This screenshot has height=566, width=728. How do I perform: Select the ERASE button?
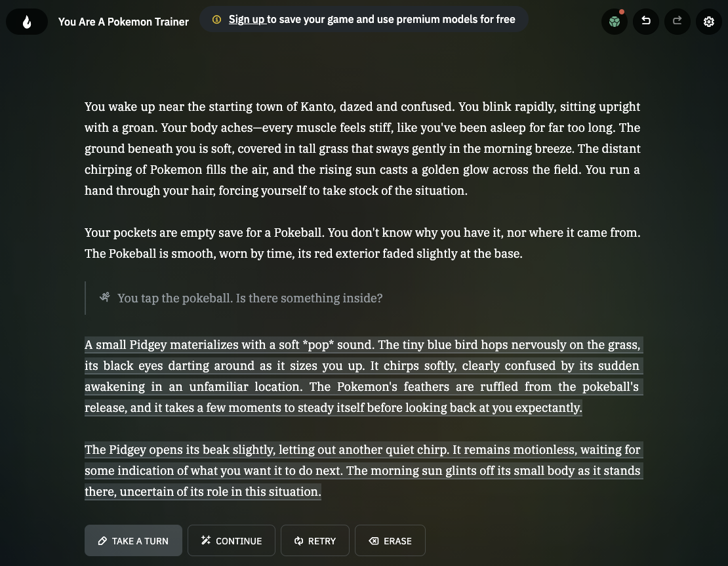390,540
